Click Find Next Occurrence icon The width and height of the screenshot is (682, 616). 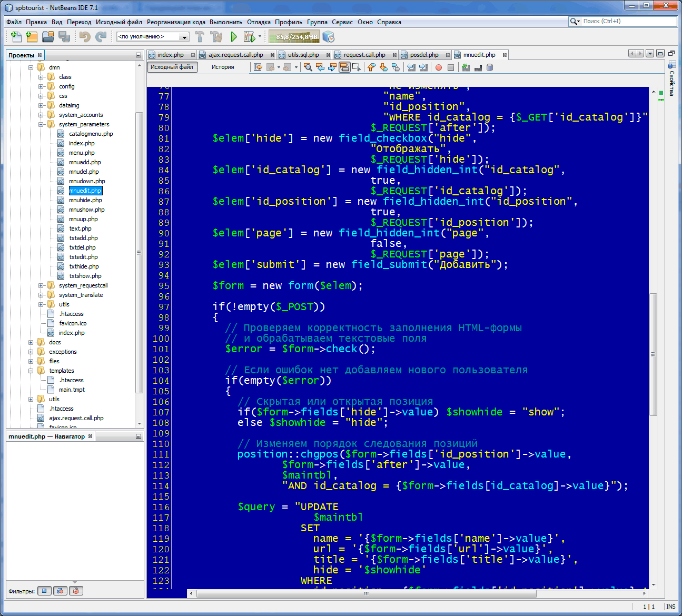(332, 67)
